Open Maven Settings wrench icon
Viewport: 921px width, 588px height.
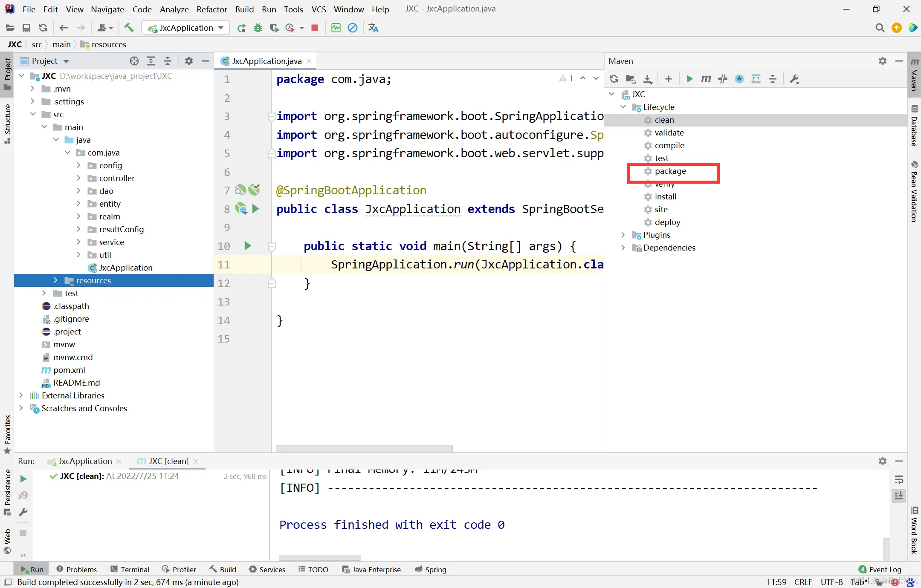tap(794, 79)
